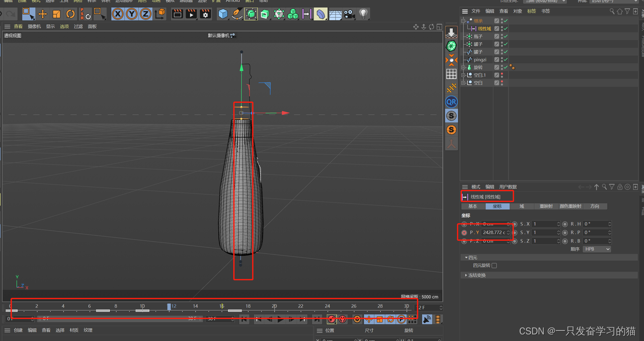644x341 pixels.
Task: Expand the 旋转 object tree node
Action: tap(463, 67)
